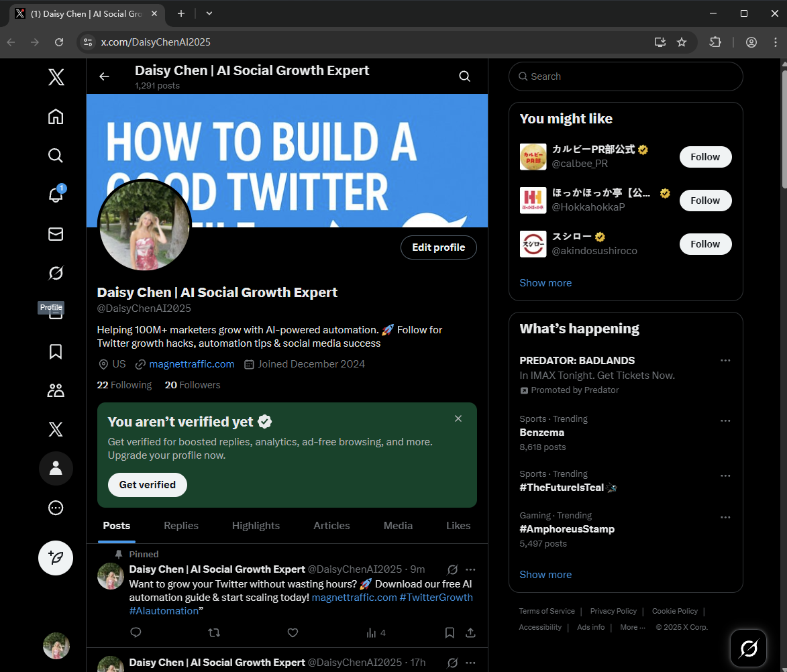Open Bookmarks icon in sidebar
Viewport: 787px width, 672px height.
pos(56,351)
